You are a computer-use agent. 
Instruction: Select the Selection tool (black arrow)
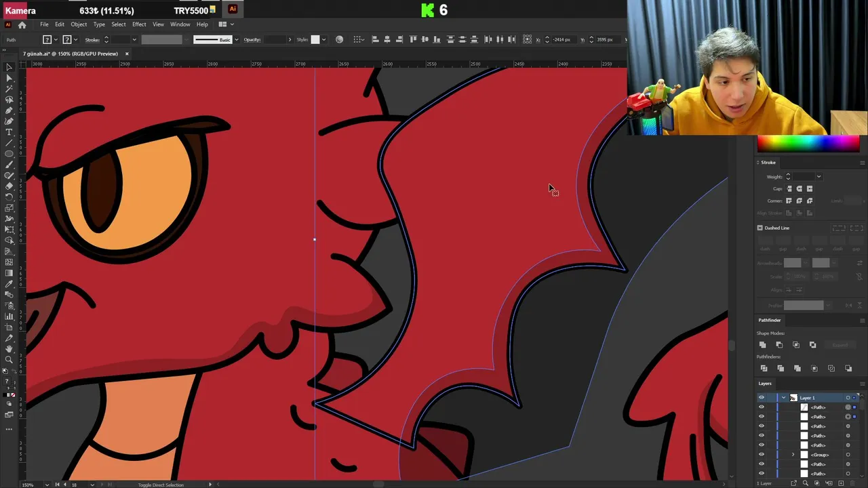point(9,67)
